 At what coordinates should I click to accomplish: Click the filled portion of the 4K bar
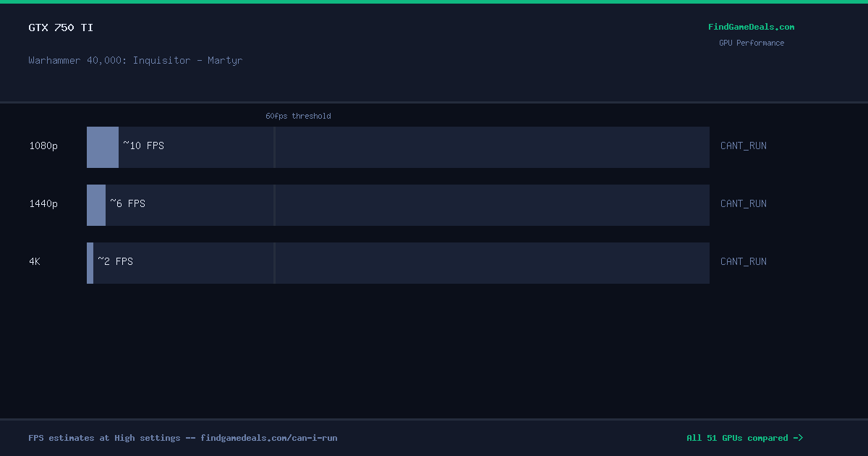[90, 263]
